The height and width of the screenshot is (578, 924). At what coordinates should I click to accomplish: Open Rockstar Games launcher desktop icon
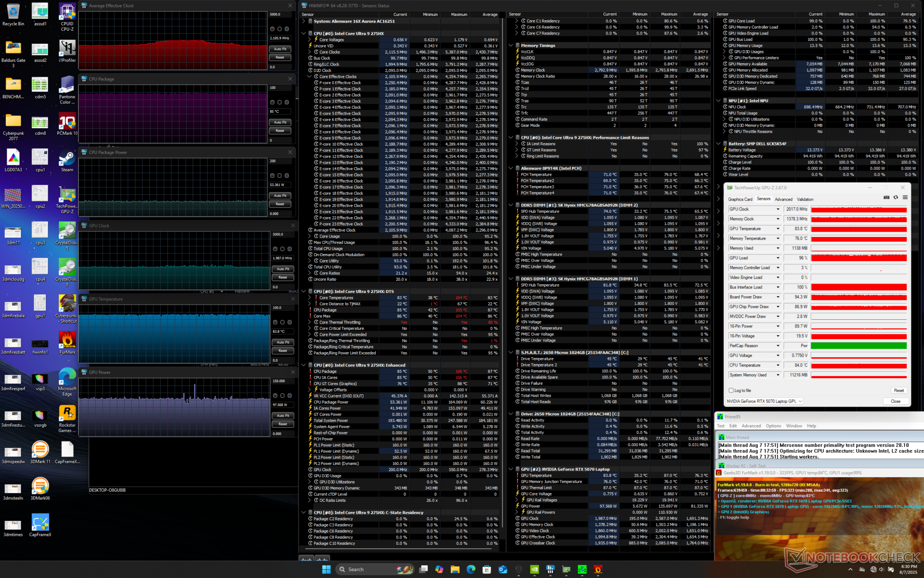67,419
